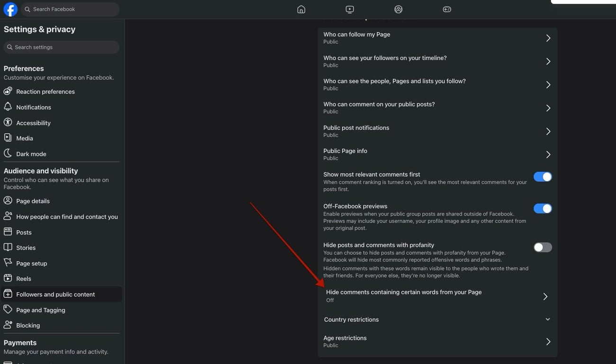
Task: Open Who can see your followers chevron
Action: tap(548, 61)
